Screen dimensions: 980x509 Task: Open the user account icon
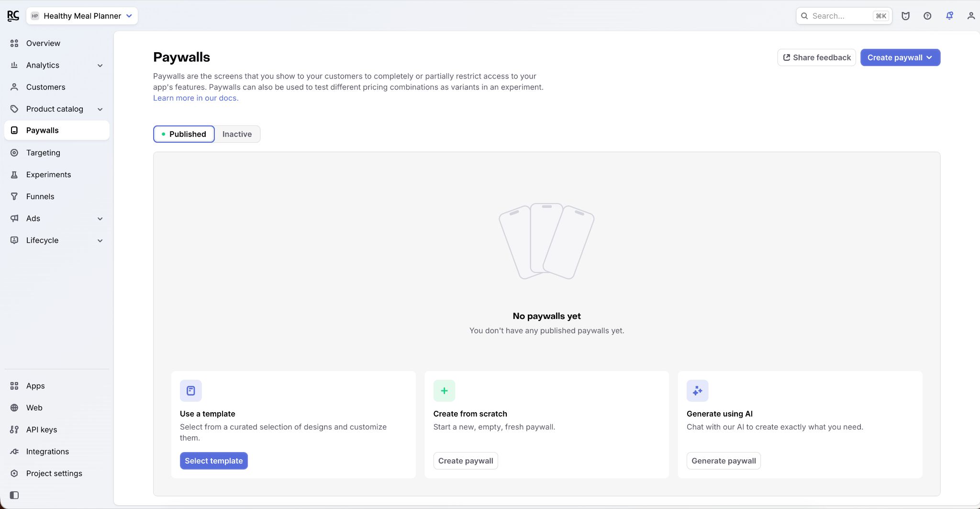click(971, 16)
